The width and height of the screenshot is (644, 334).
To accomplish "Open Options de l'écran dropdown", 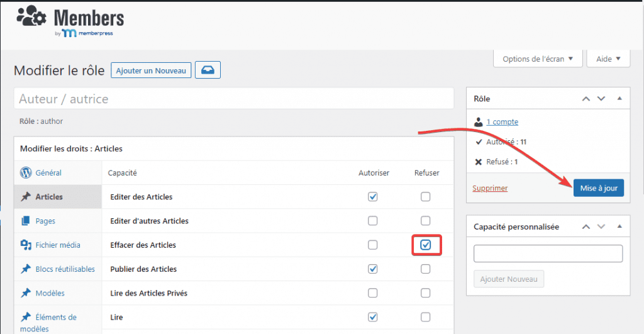I will click(x=538, y=58).
